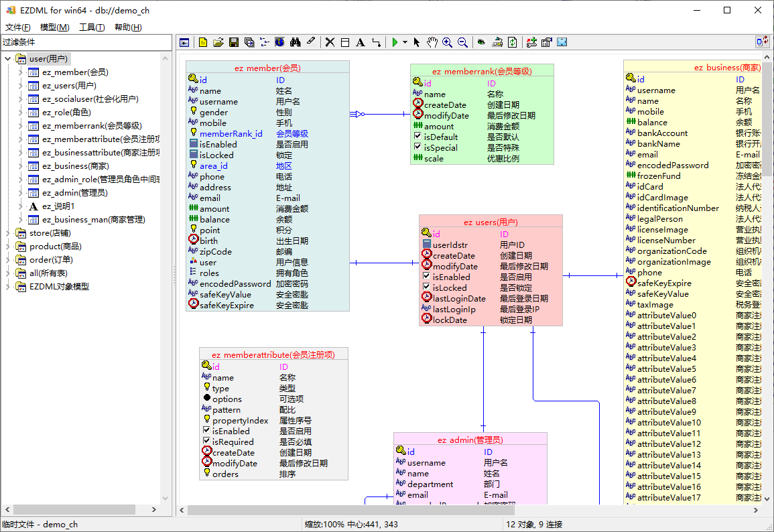The image size is (774, 532).
Task: Click isEnabled checkbox in memberattribute table
Action: pyautogui.click(x=207, y=430)
